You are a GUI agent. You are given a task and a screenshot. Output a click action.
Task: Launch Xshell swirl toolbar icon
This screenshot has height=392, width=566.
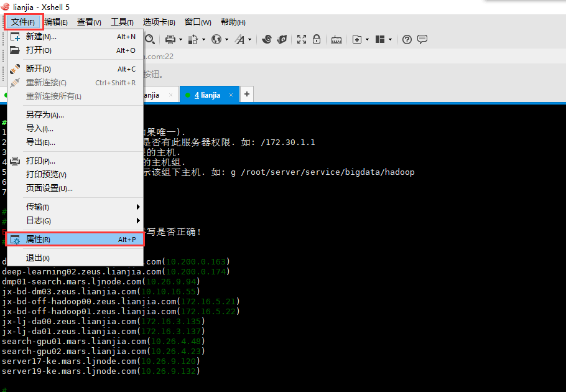tap(267, 39)
